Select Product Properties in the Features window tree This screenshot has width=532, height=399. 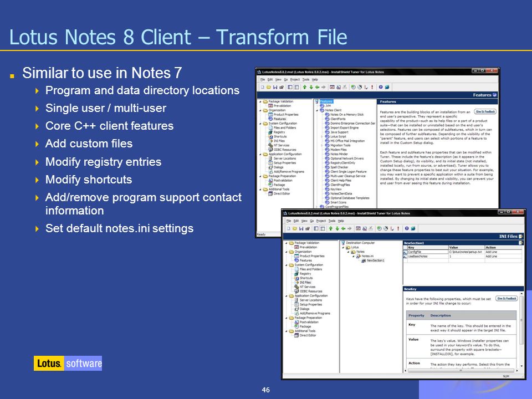[286, 115]
